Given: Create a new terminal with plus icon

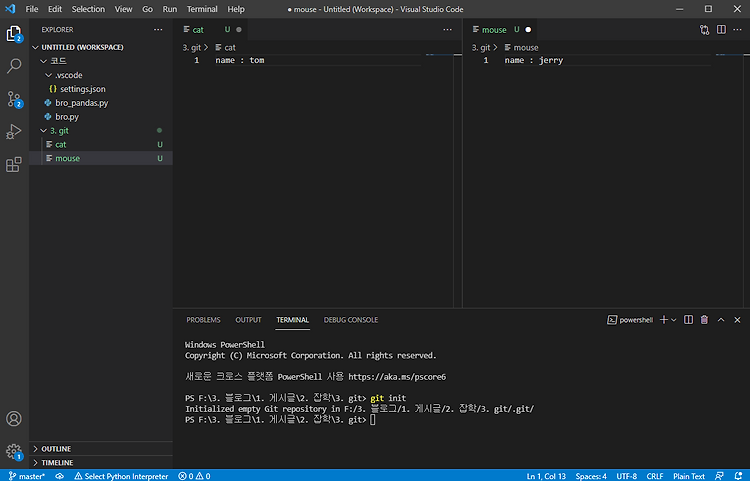Looking at the screenshot, I should pyautogui.click(x=663, y=320).
